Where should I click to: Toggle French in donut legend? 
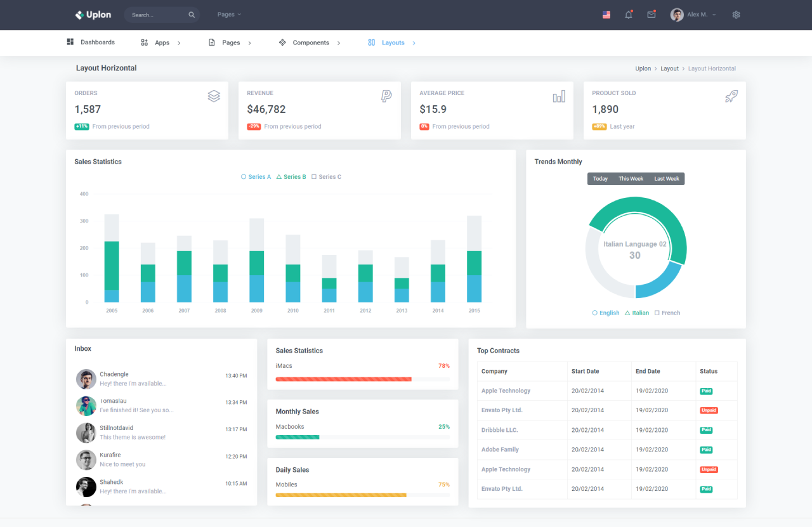667,313
